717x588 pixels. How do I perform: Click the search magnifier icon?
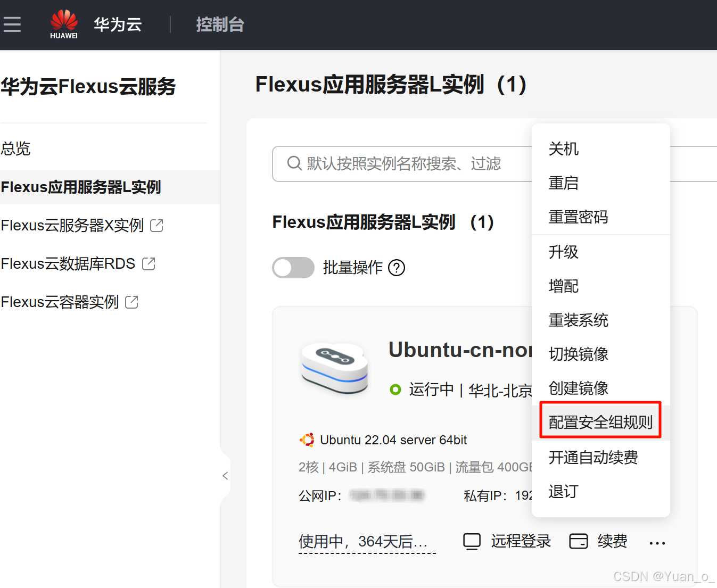294,163
